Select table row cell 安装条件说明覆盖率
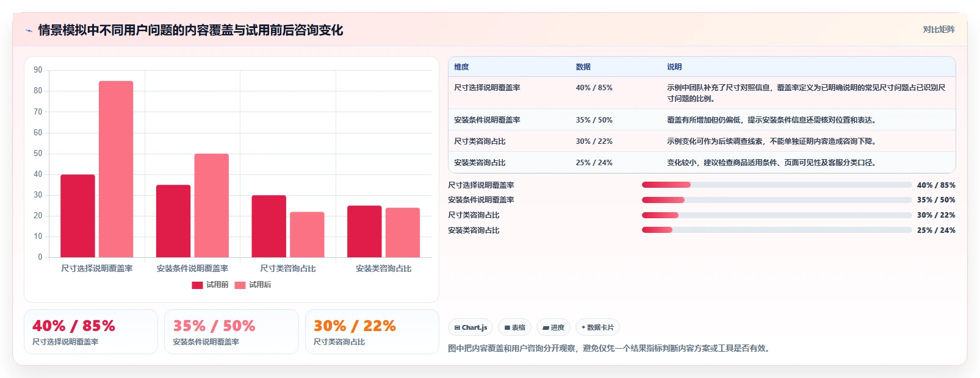 pyautogui.click(x=487, y=120)
